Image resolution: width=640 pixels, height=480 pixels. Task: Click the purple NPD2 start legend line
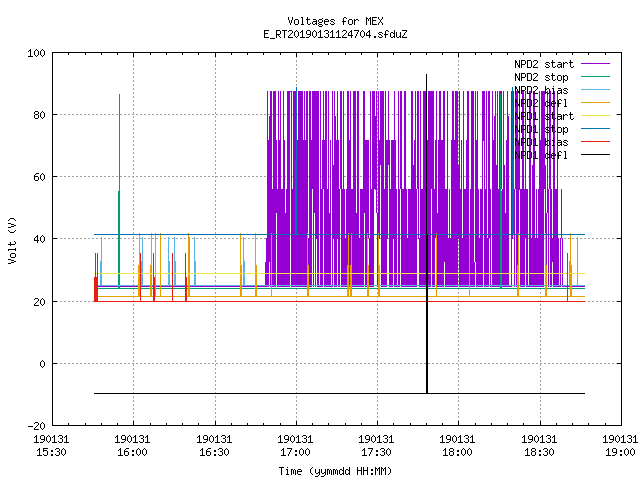pyautogui.click(x=595, y=64)
